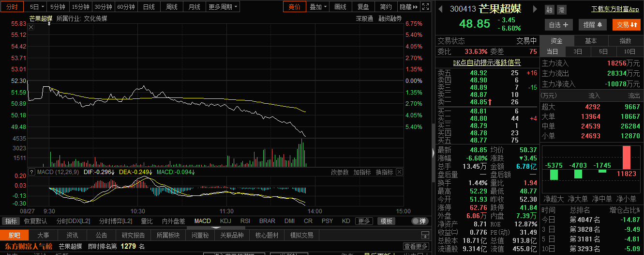Select the 分时 intraday tab
644x255 pixels.
pos(12,7)
